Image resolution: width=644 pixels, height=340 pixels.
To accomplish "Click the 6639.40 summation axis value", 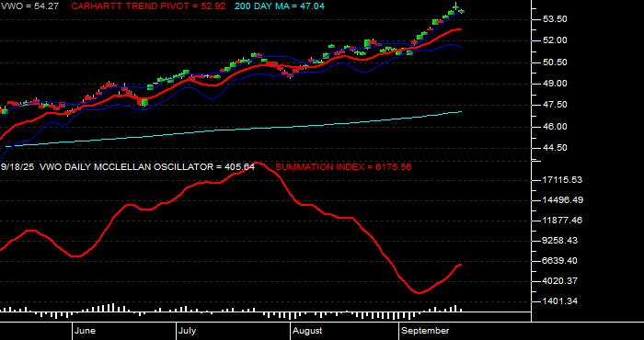I will click(x=560, y=261).
